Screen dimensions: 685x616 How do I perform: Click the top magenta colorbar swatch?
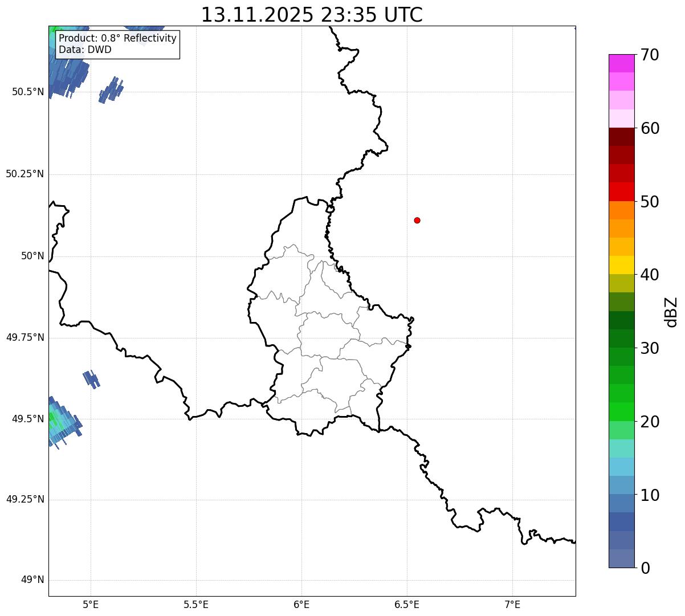[x=621, y=63]
